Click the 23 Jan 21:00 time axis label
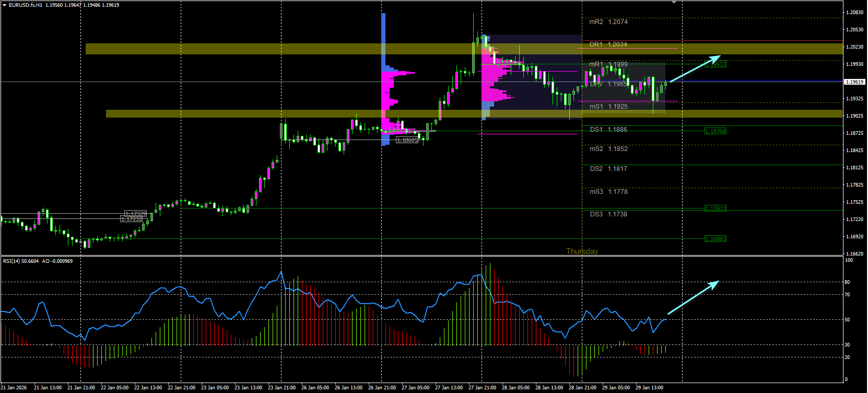Viewport: 868px width, 393px height. click(x=282, y=388)
